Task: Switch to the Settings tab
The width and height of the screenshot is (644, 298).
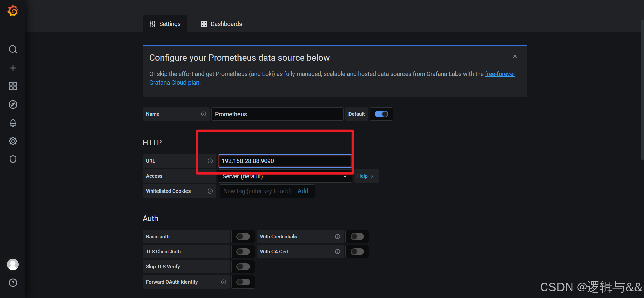Action: tap(165, 24)
